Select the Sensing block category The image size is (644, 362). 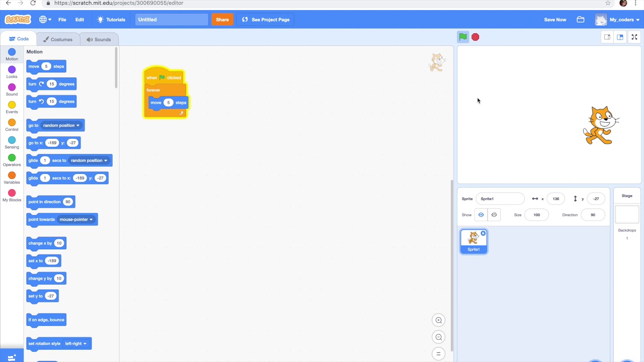click(12, 142)
